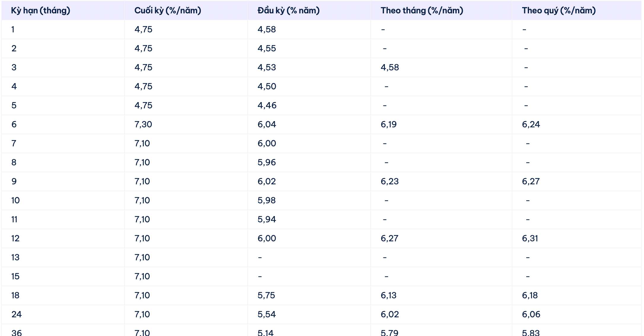The height and width of the screenshot is (336, 644).
Task: Select the 5,96 rate in the 8-month row
Action: pyautogui.click(x=267, y=162)
